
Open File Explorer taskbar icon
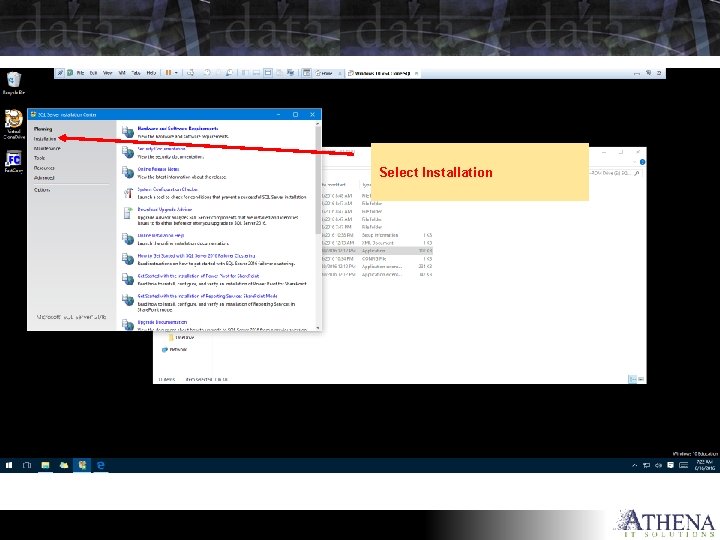pyautogui.click(x=45, y=465)
